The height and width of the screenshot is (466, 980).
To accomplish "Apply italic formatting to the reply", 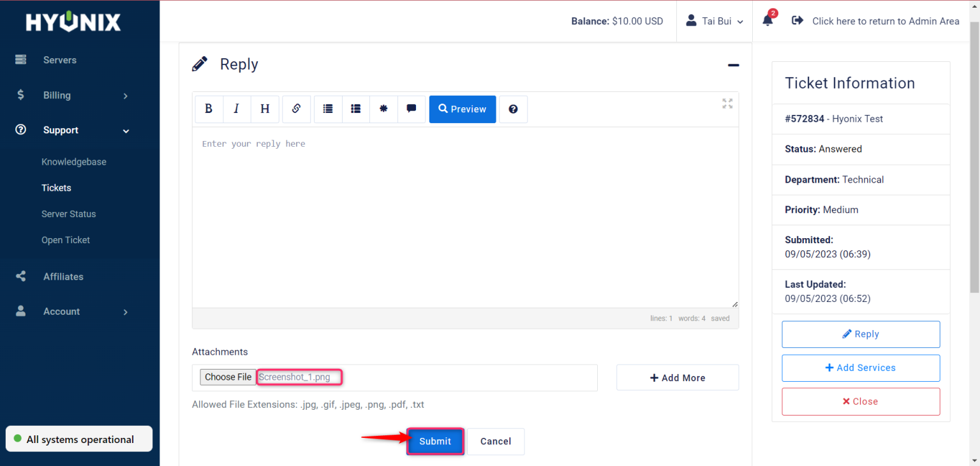I will [236, 109].
